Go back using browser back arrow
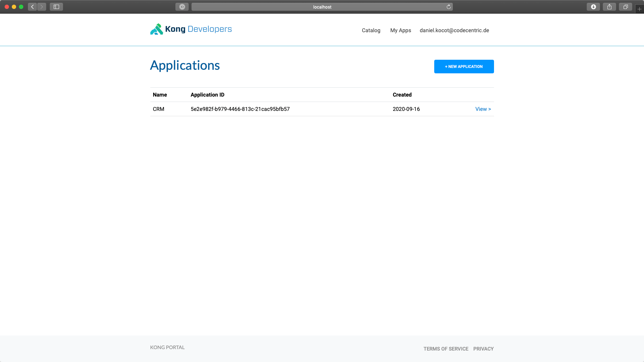Screen dimensions: 644x362 [x=33, y=7]
